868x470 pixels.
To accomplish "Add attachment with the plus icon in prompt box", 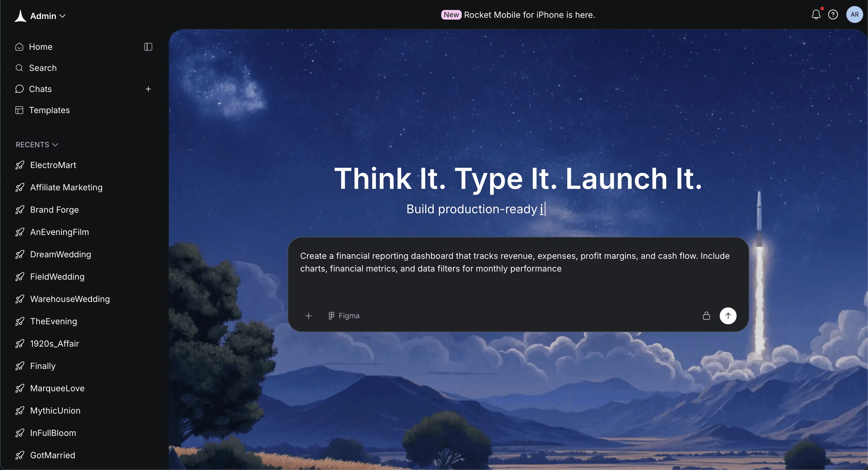I will 308,316.
